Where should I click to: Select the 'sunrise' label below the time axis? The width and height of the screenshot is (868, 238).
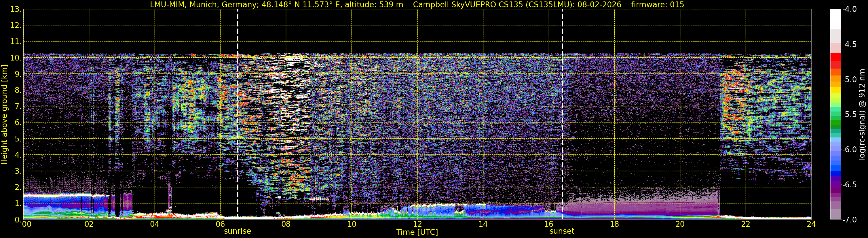tap(238, 231)
